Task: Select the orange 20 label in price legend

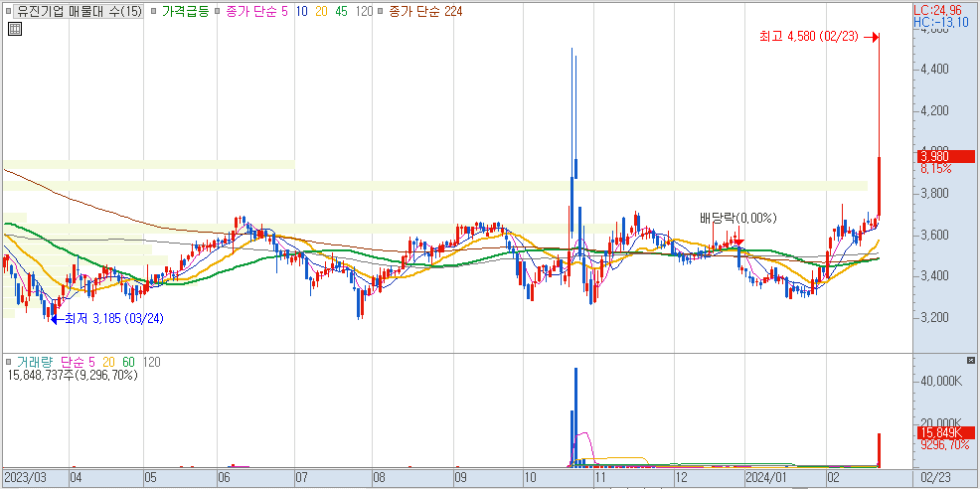Action: pyautogui.click(x=321, y=11)
